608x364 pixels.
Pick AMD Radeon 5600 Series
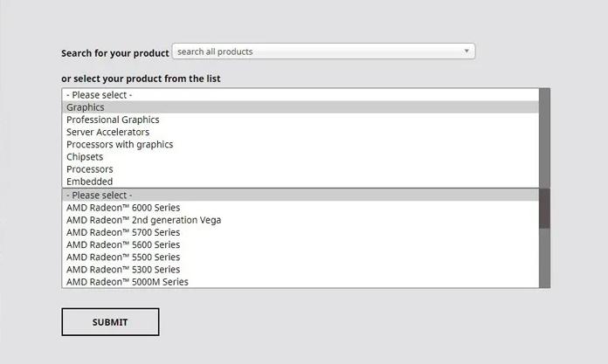123,245
